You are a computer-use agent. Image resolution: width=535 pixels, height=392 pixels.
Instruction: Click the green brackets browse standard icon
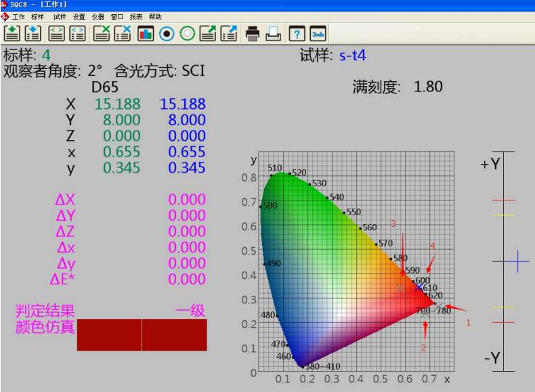57,33
